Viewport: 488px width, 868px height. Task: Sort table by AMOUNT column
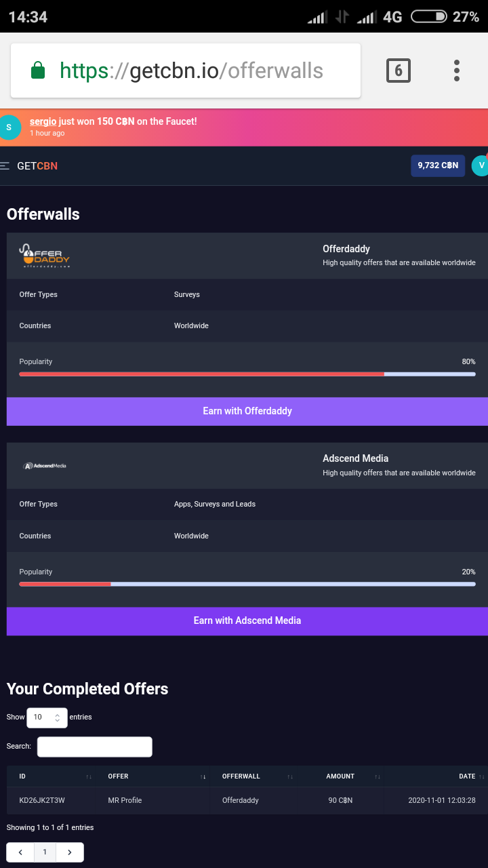[340, 776]
